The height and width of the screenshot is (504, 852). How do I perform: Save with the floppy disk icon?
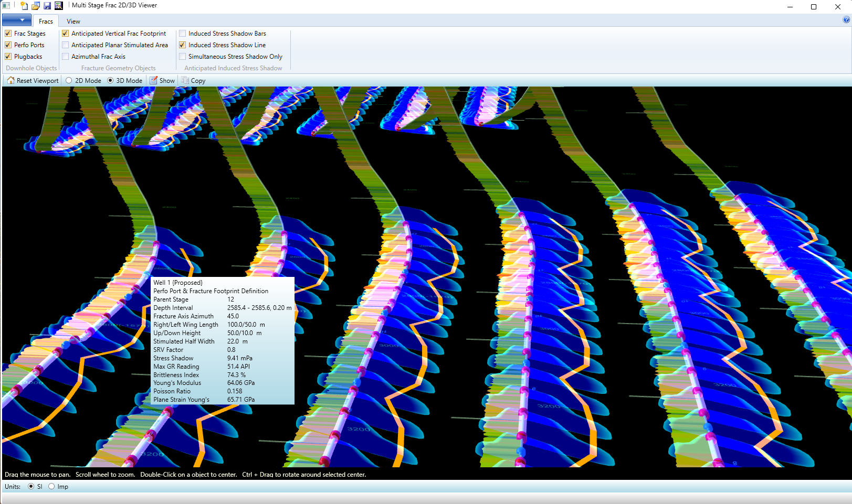tap(47, 6)
